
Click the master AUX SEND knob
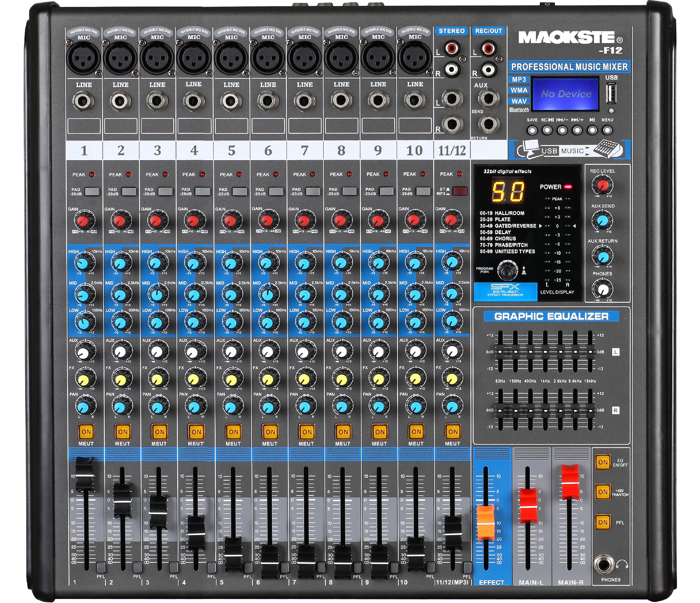point(602,220)
